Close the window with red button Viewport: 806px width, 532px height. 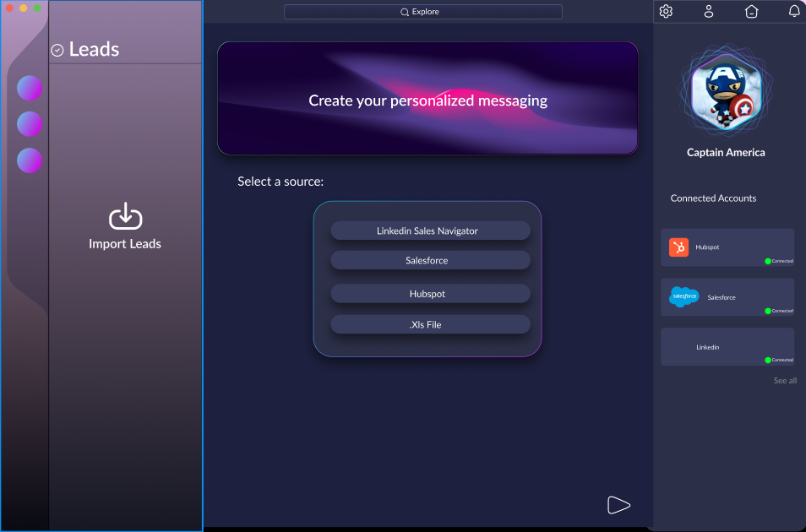(x=9, y=8)
